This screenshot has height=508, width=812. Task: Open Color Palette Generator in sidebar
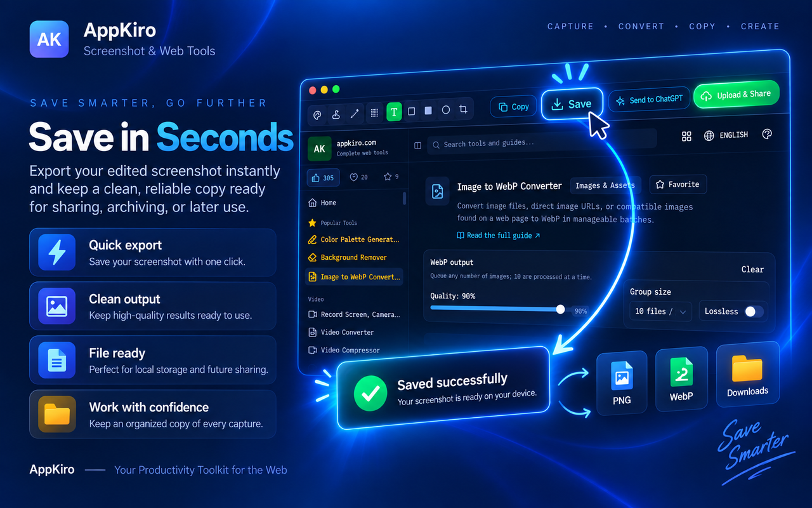pyautogui.click(x=355, y=239)
